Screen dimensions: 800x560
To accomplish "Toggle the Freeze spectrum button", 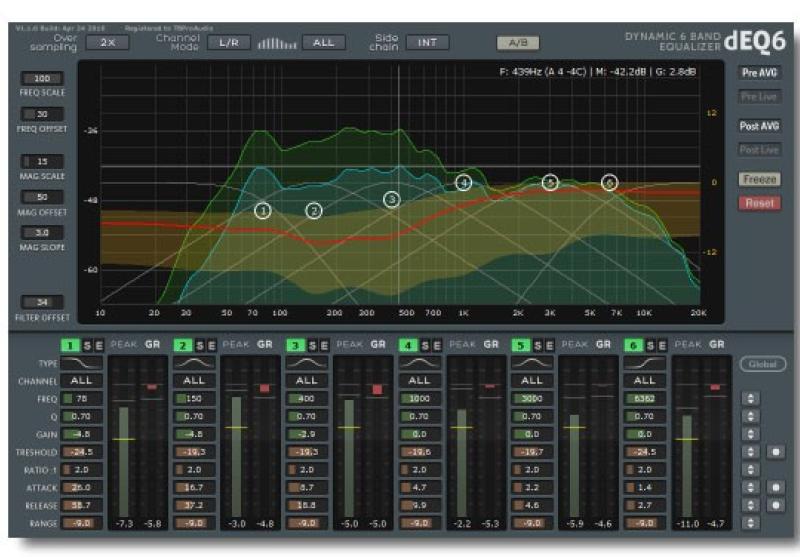I will (759, 180).
